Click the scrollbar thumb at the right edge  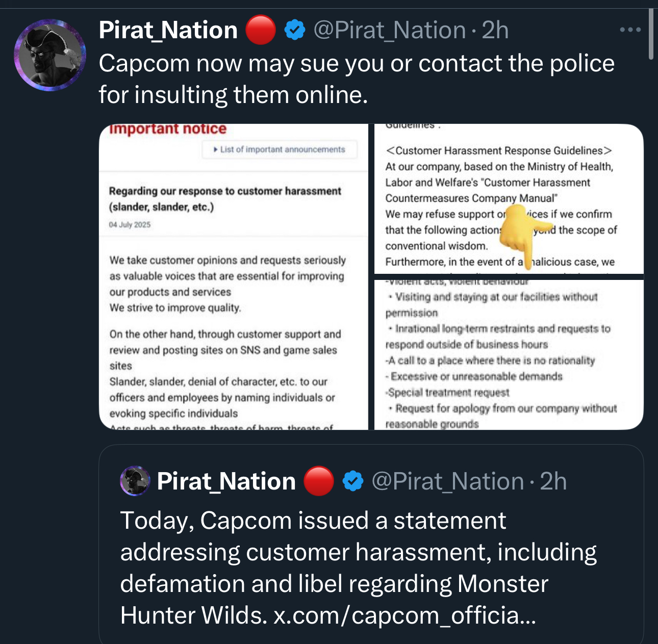651,34
